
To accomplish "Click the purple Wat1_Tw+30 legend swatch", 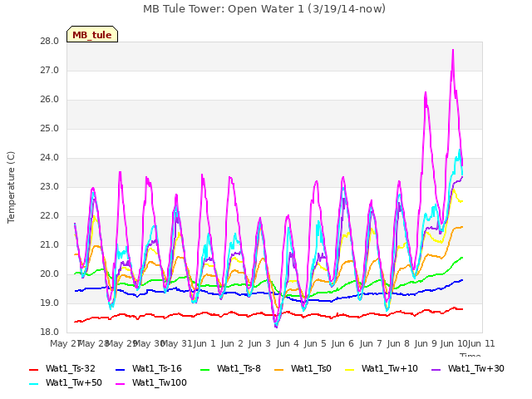I will [x=436, y=369].
